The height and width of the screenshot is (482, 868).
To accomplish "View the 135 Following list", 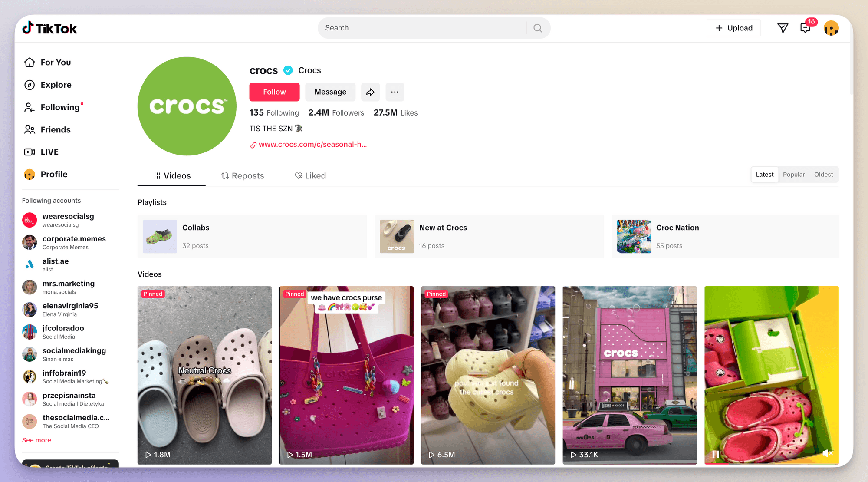I will [x=274, y=113].
